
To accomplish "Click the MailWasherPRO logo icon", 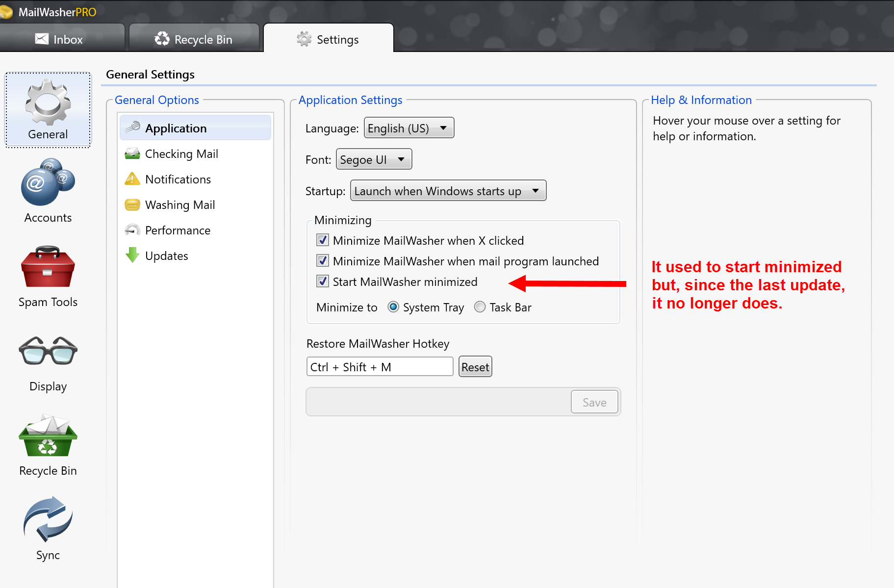I will 6,12.
